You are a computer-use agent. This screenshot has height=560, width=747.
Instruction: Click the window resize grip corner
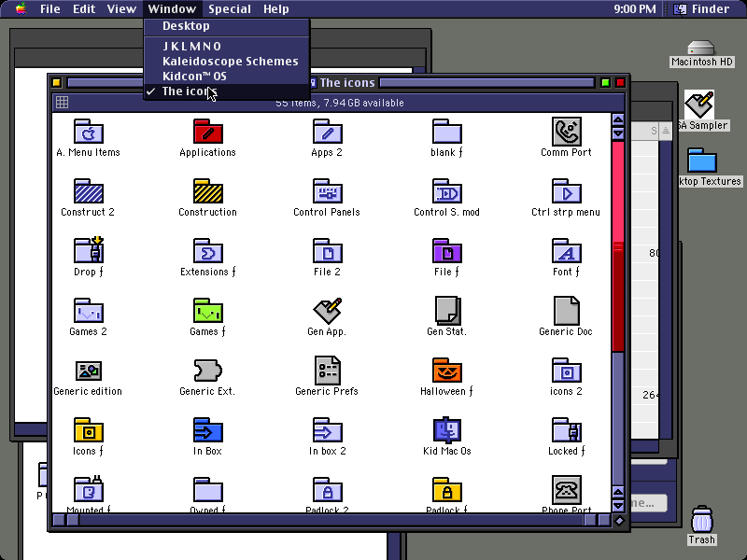point(619,521)
